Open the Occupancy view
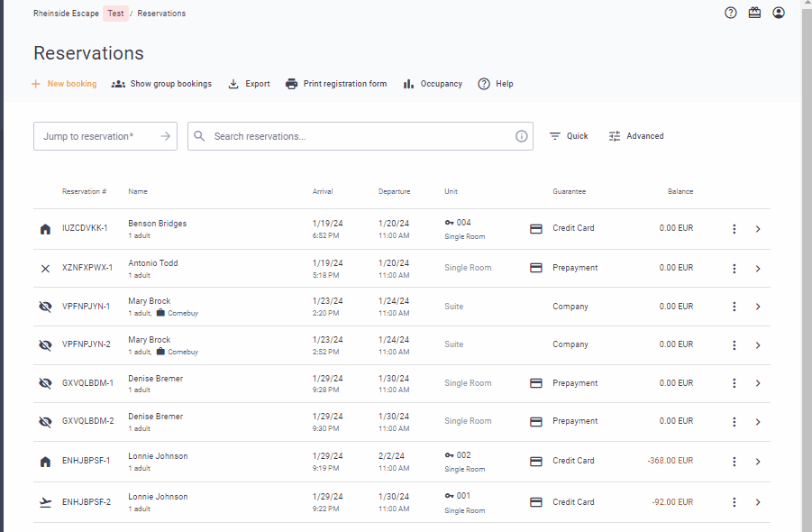 click(433, 84)
